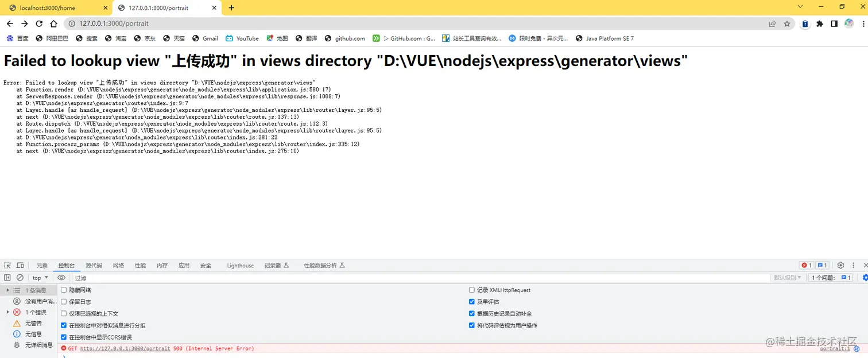868x358 pixels.
Task: Switch to the 安全 tab
Action: point(206,266)
